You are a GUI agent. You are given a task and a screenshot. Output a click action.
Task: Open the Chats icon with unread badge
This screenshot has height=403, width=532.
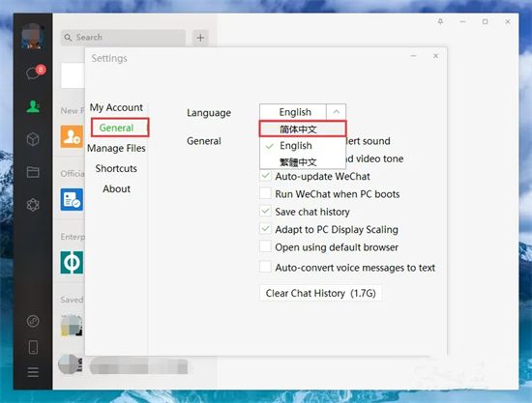34,72
